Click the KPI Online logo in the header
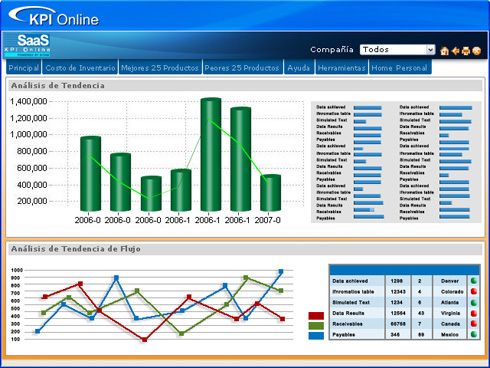Screen dimensions: 490x368 [x=54, y=17]
